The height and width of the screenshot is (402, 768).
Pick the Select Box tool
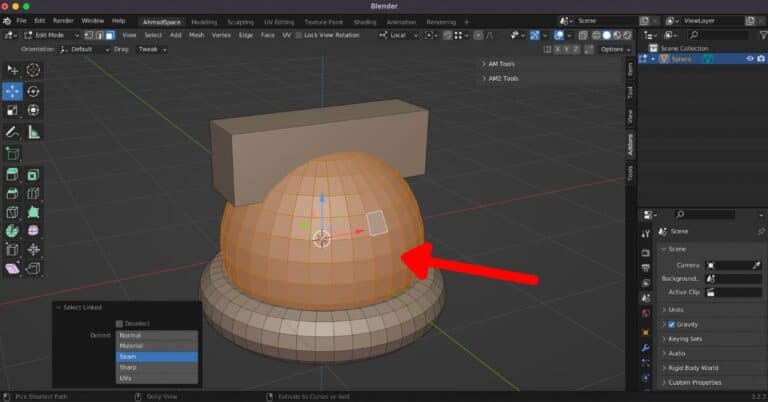click(x=13, y=69)
